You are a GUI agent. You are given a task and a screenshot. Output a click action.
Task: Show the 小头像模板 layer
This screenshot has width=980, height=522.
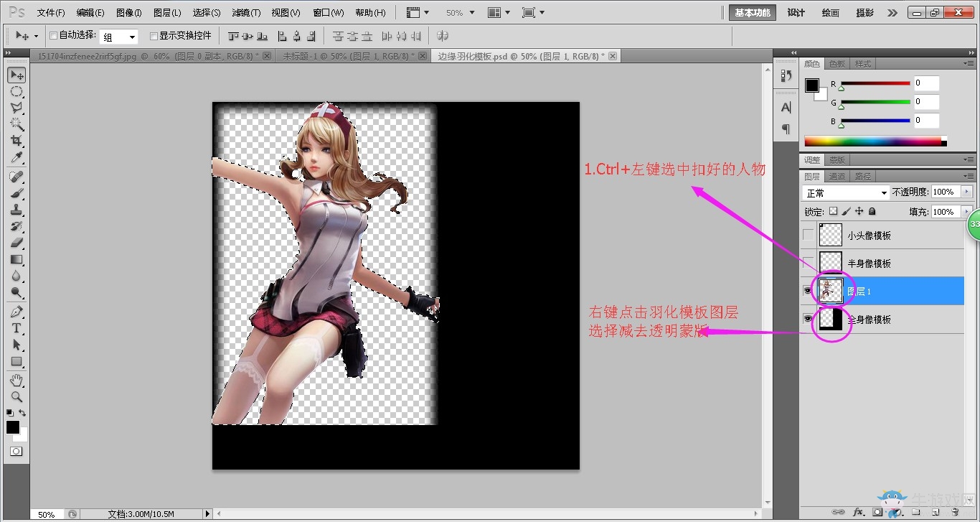pyautogui.click(x=809, y=235)
